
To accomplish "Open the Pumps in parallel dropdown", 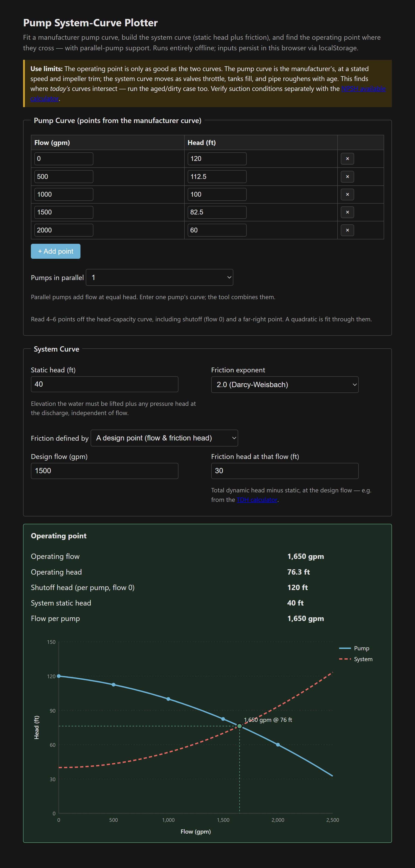I will click(x=160, y=277).
